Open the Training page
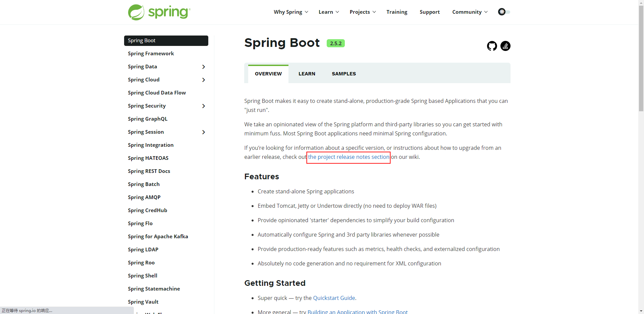The height and width of the screenshot is (314, 644). coord(397,12)
